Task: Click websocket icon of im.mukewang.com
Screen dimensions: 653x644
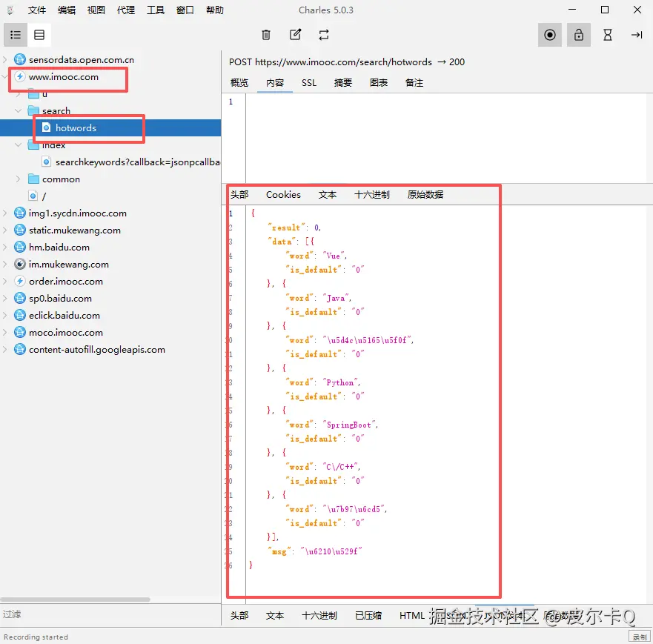Action: [x=19, y=265]
